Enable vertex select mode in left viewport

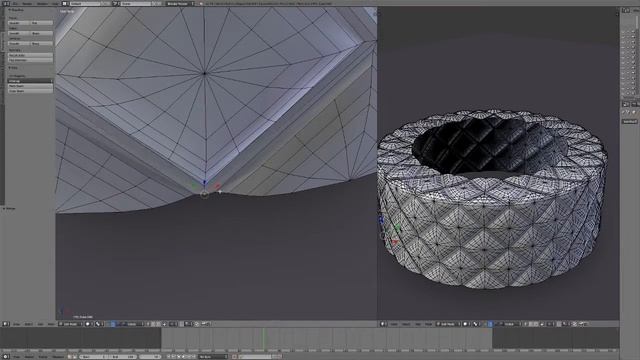click(148, 324)
